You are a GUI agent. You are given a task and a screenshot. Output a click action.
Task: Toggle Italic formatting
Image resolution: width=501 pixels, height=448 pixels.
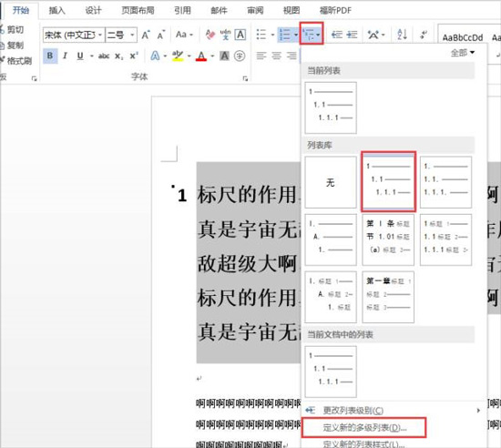66,56
